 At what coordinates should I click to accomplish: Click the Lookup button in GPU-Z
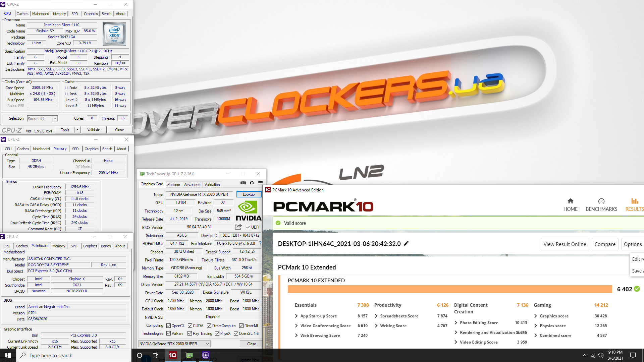point(249,194)
